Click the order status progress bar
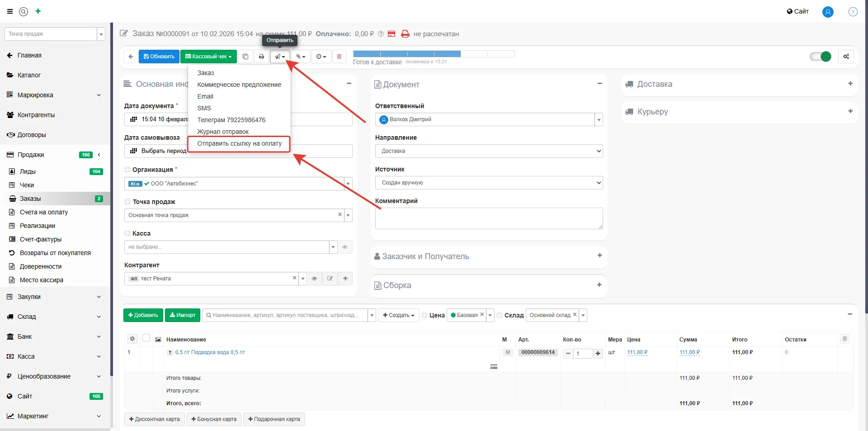The height and width of the screenshot is (431, 868). (x=434, y=54)
